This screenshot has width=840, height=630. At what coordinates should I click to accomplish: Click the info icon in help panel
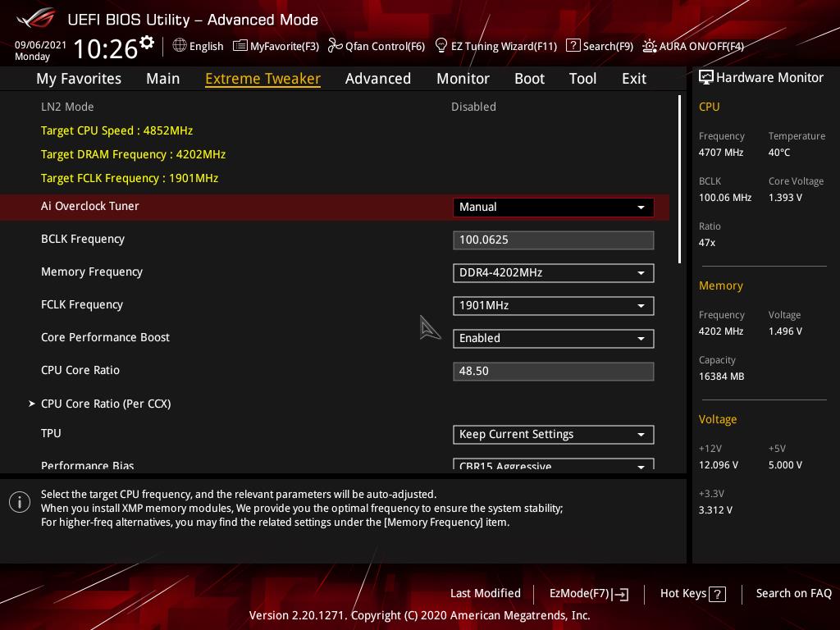20,502
